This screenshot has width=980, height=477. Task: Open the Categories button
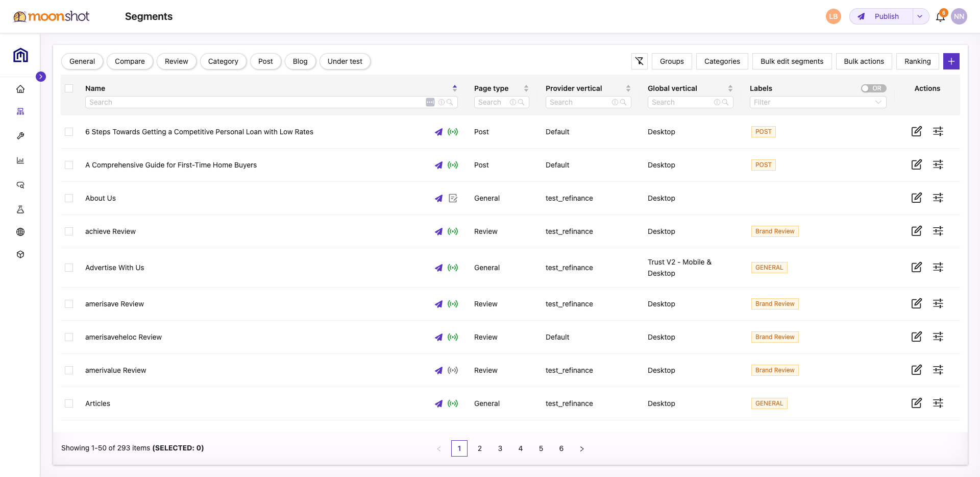click(722, 61)
